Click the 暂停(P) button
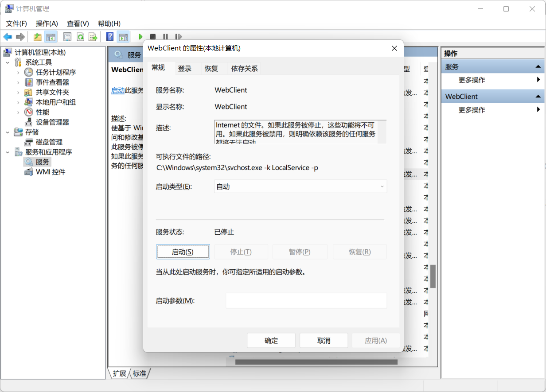Viewport: 546px width, 392px height. click(x=300, y=252)
